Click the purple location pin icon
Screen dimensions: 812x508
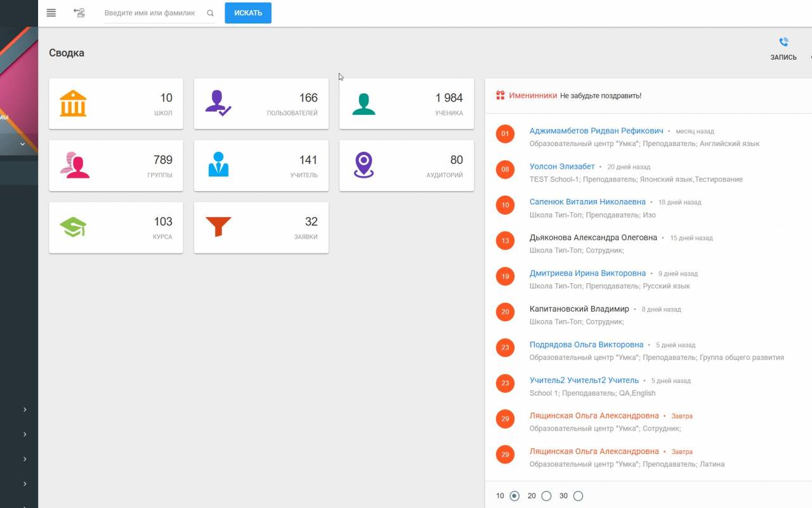[x=363, y=165]
